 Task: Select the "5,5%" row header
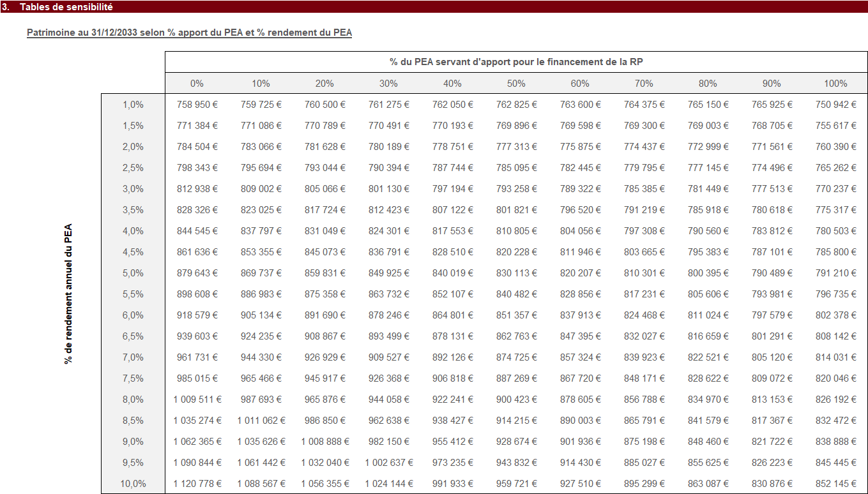pos(133,294)
